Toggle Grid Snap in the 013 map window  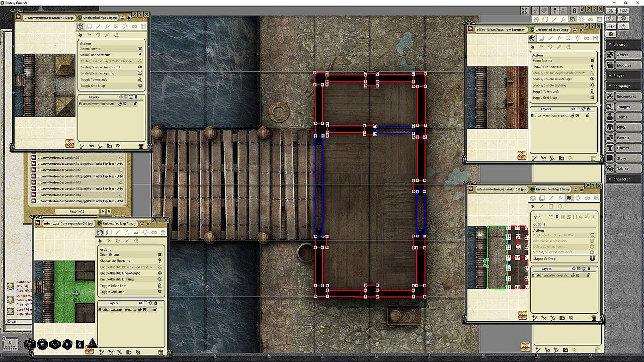pyautogui.click(x=111, y=86)
